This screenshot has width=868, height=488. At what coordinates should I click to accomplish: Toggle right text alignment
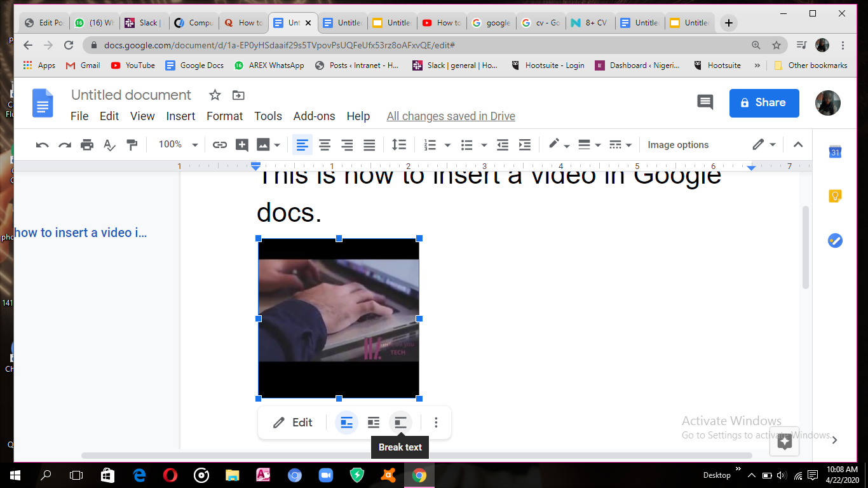pos(347,145)
